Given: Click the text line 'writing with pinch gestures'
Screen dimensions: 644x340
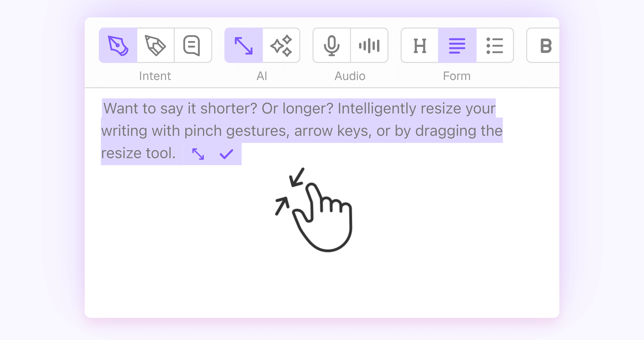Looking at the screenshot, I should [302, 131].
